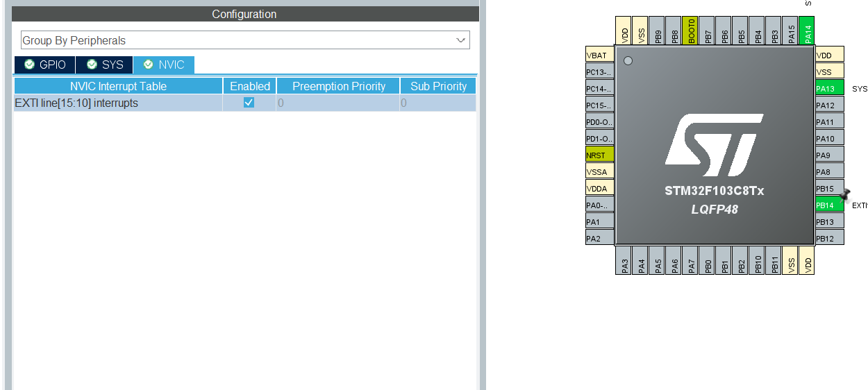Click the PB4 pin

[756, 31]
